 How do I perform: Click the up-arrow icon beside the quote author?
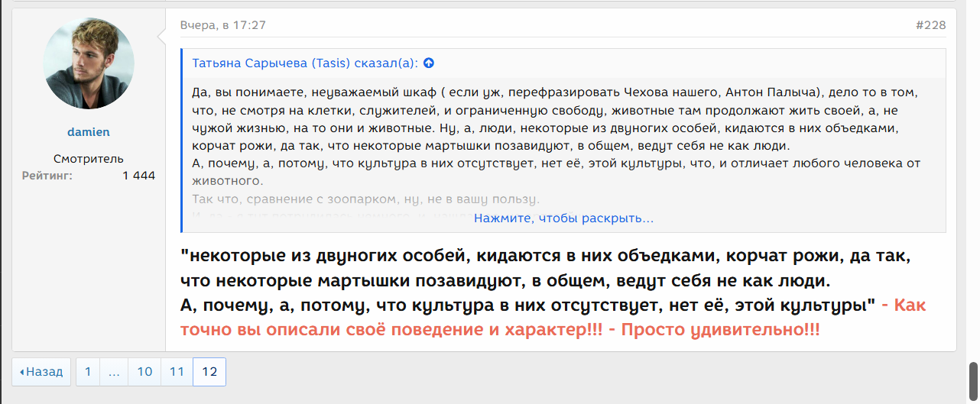(429, 63)
